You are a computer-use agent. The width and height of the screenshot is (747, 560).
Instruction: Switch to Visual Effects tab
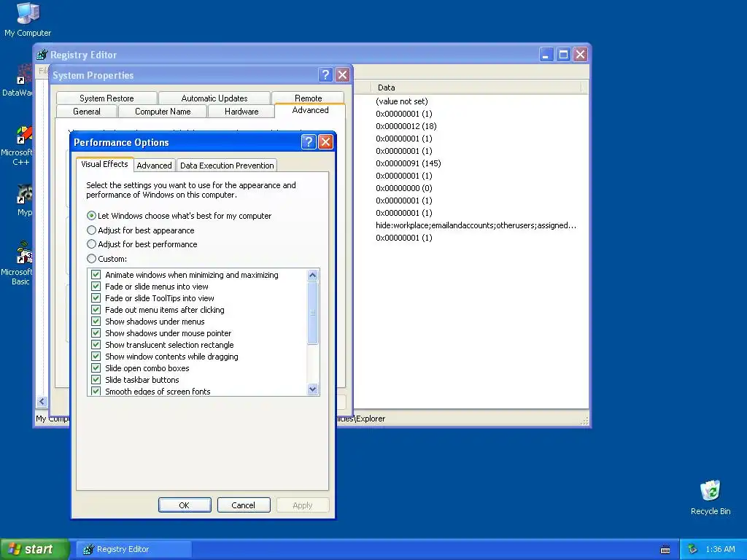tap(104, 164)
